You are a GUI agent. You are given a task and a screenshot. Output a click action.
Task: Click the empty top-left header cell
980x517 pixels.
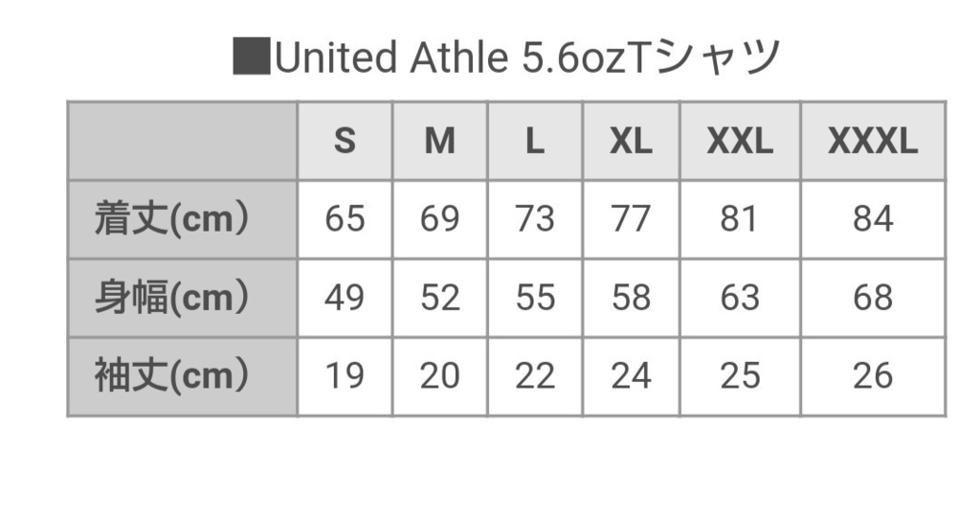183,142
